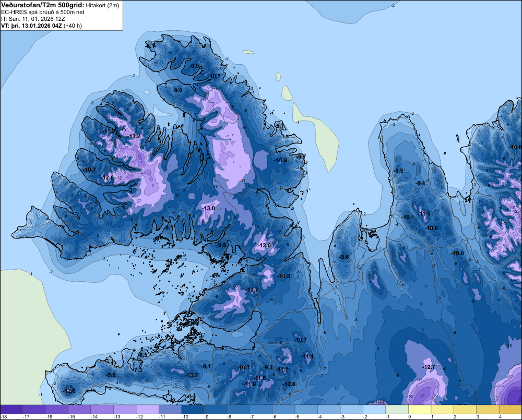Pick the -7 color in the legend
This screenshot has width=522, height=420.
(x=260, y=410)
